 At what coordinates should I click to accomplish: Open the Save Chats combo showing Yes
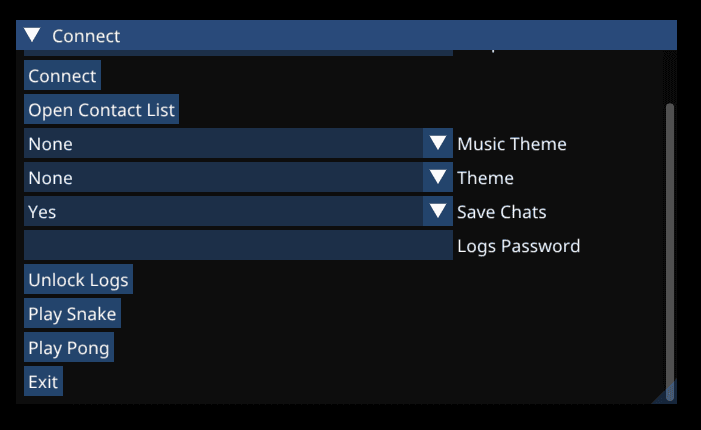222,212
